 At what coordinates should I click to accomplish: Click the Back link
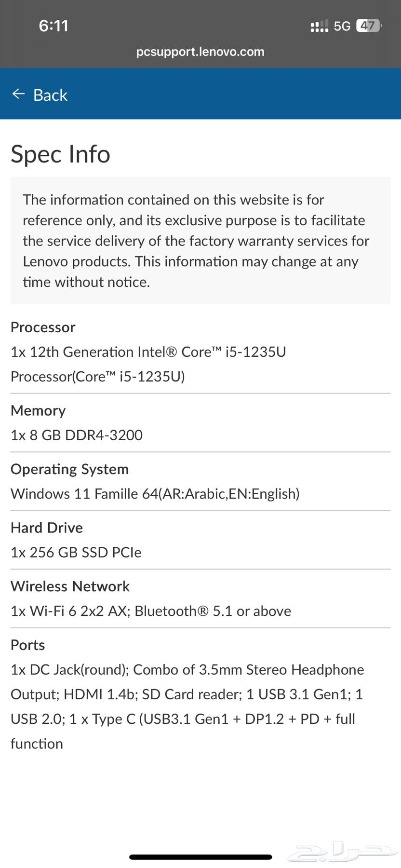(50, 95)
